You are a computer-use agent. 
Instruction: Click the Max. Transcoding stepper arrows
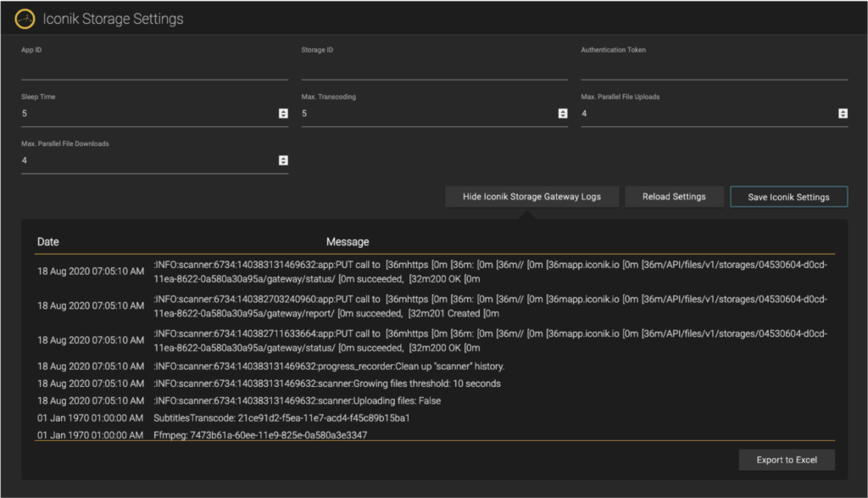563,114
